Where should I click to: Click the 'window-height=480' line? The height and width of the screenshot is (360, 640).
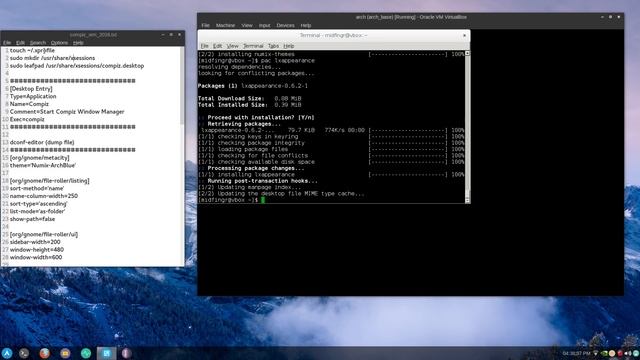pyautogui.click(x=37, y=249)
